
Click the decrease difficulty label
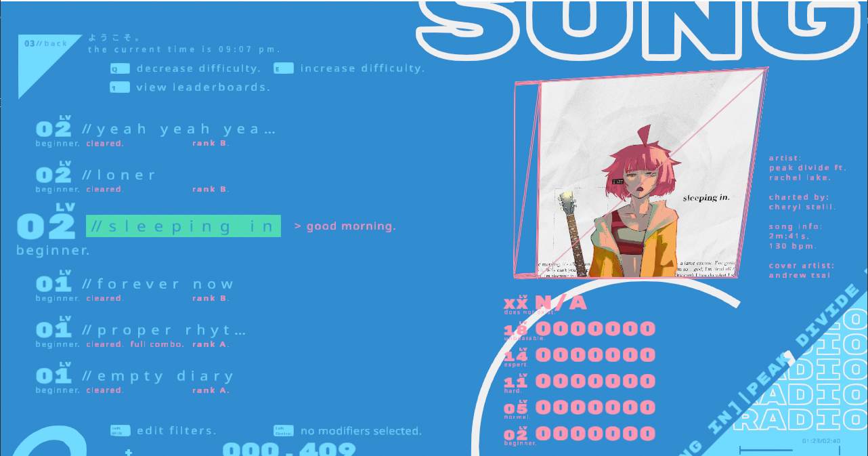click(198, 69)
